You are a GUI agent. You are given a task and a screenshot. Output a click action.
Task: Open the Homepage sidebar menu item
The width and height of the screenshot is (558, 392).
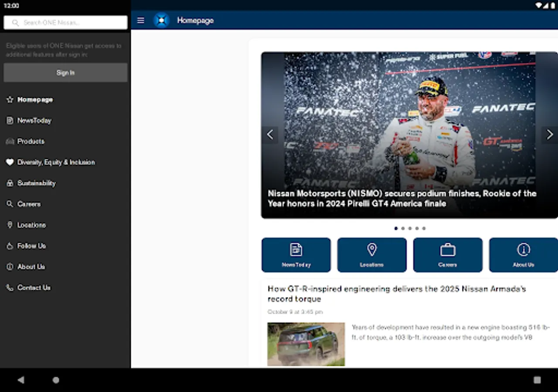(x=65, y=99)
